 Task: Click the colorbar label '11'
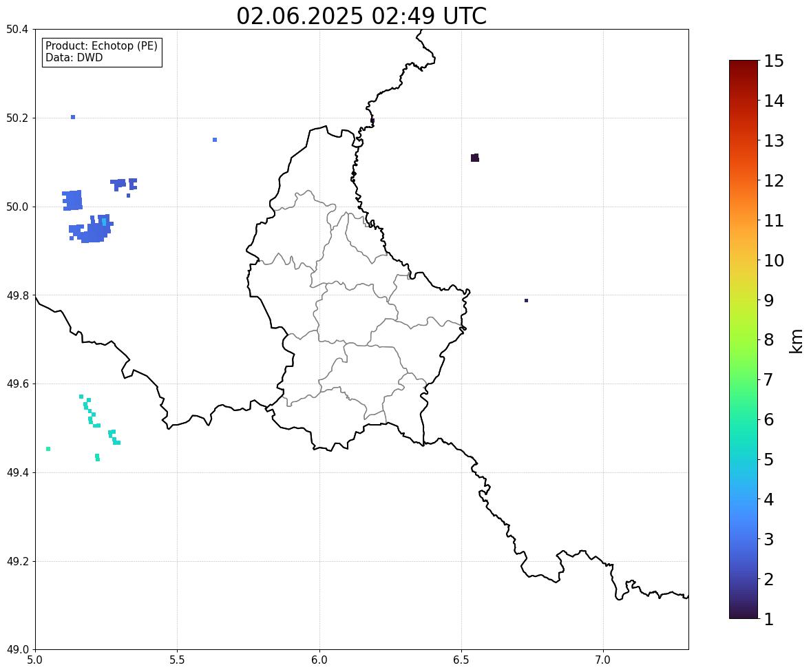tap(774, 220)
